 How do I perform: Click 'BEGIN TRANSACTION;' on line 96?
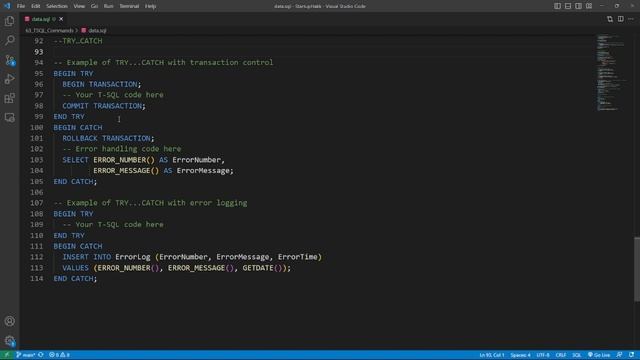(x=102, y=84)
